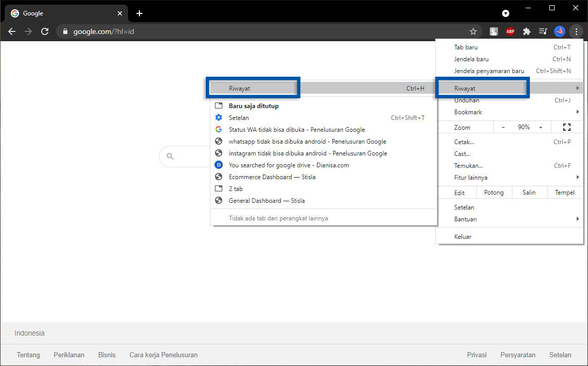Image resolution: width=588 pixels, height=366 pixels.
Task: Click the profile avatar icon
Action: coord(559,31)
